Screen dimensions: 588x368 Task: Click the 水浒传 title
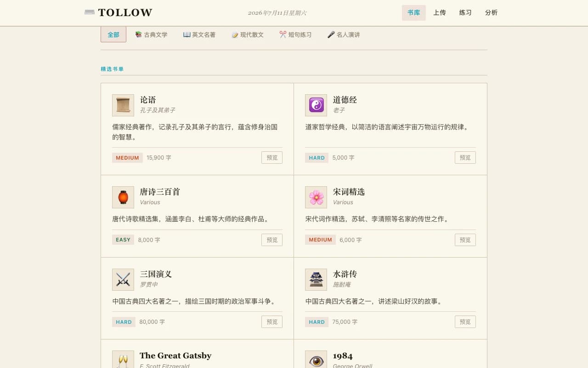pos(345,274)
